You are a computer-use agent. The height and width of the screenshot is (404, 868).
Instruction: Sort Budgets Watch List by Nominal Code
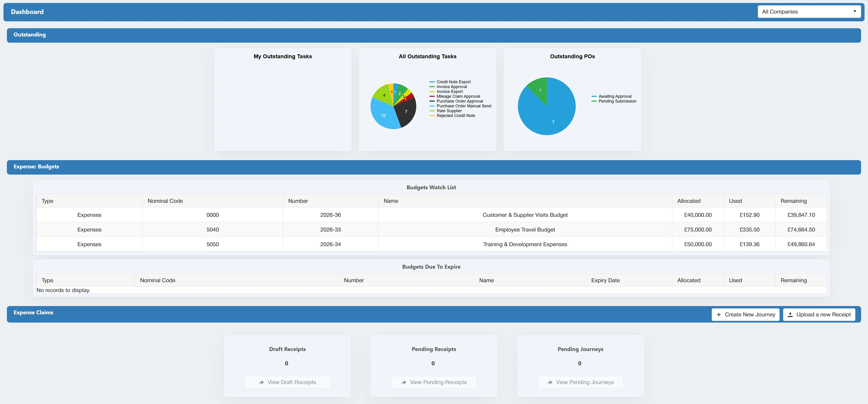click(x=213, y=201)
